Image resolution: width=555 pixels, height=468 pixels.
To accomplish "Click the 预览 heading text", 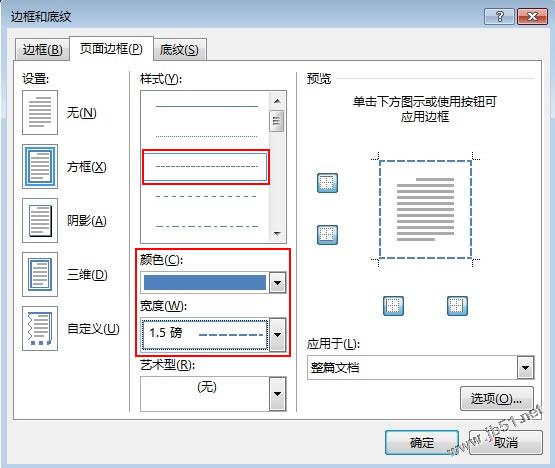I will click(x=319, y=78).
